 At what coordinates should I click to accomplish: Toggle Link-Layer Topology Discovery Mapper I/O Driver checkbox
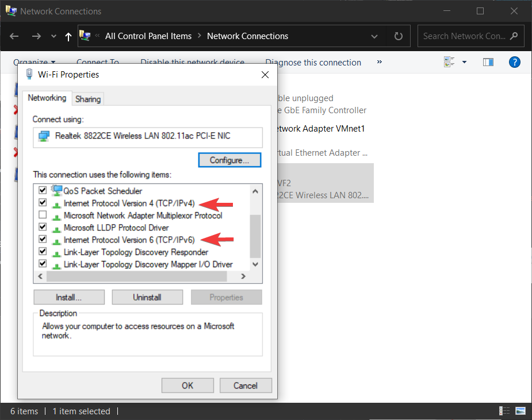(x=43, y=263)
